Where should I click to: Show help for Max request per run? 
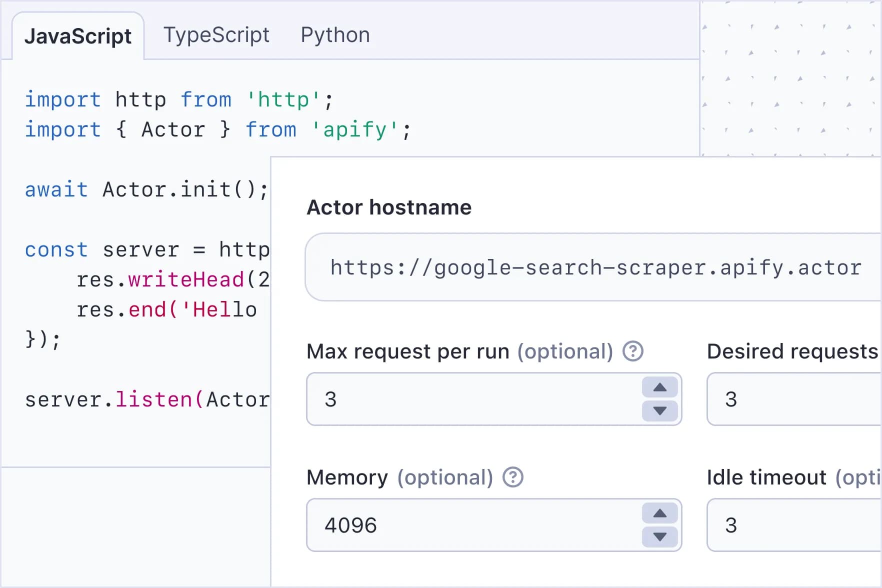[632, 351]
